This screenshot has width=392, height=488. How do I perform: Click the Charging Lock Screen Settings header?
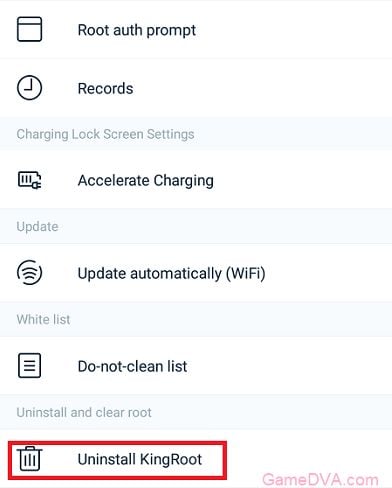click(x=105, y=134)
